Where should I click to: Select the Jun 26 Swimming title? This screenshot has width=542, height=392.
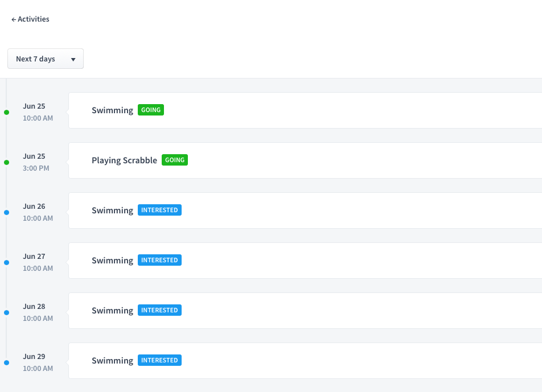[x=112, y=211]
